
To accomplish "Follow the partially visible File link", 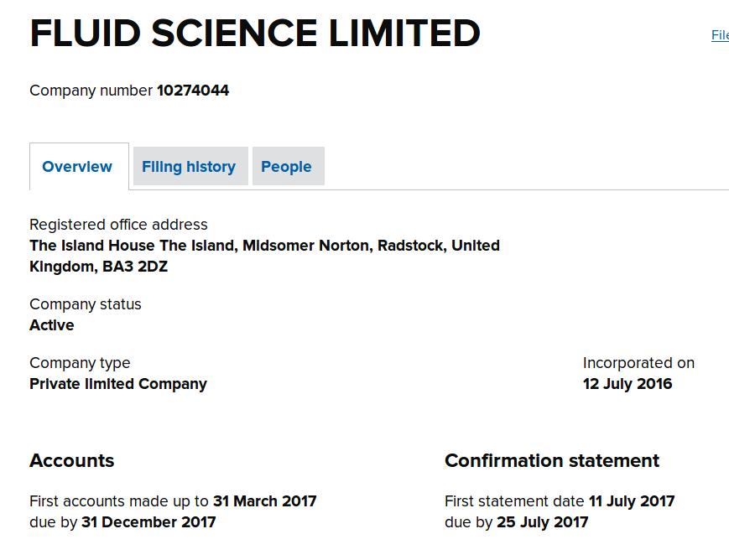I will click(x=720, y=35).
